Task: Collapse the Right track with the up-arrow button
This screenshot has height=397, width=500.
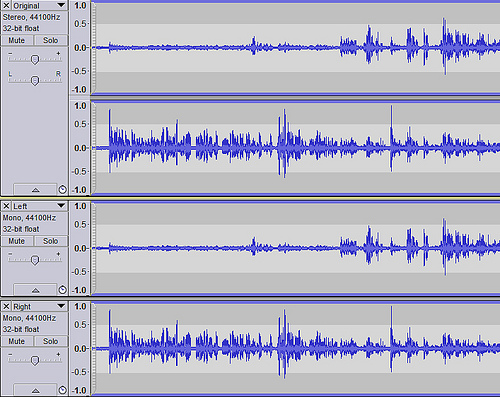Action: coord(35,390)
